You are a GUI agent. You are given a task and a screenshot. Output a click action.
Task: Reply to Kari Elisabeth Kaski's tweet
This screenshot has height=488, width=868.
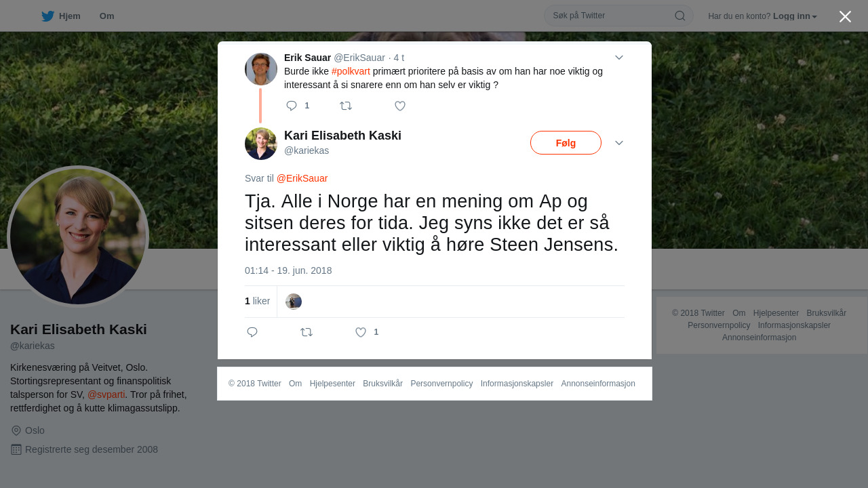tap(252, 332)
